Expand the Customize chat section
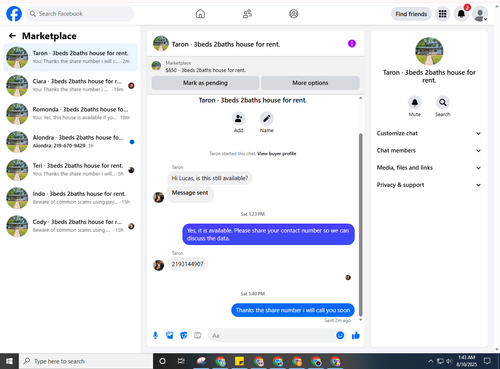This screenshot has height=369, width=500. pyautogui.click(x=429, y=133)
